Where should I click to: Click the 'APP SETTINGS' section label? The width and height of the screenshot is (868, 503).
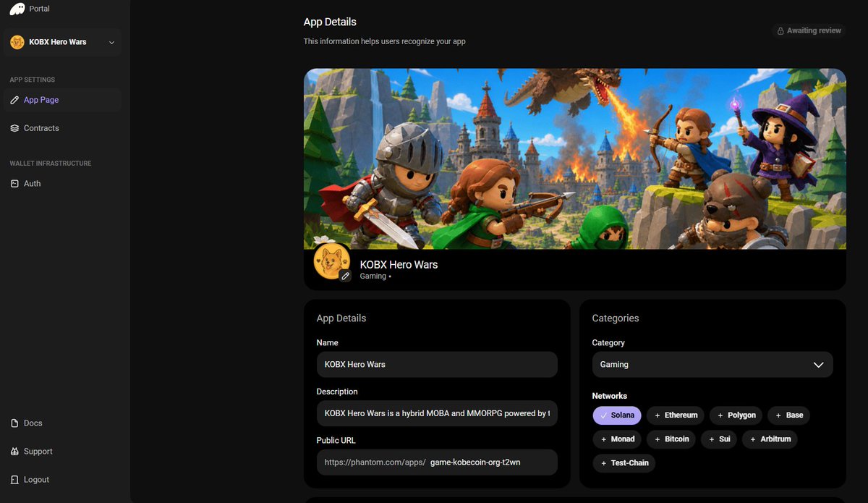(x=33, y=80)
